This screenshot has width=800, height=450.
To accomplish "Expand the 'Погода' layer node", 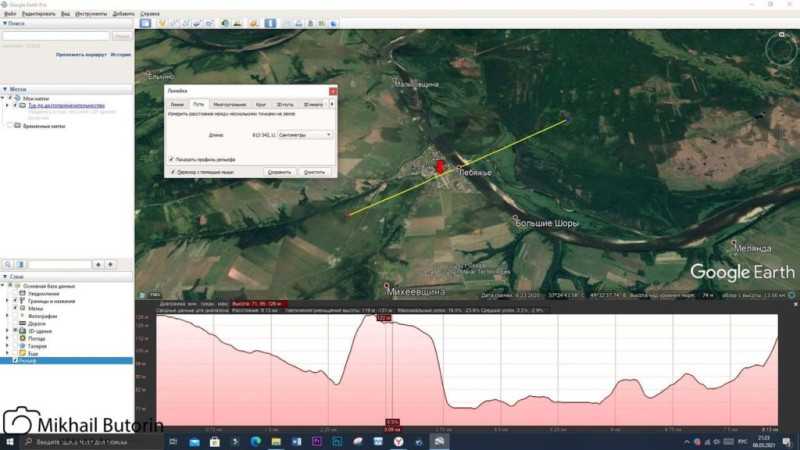I will point(7,338).
